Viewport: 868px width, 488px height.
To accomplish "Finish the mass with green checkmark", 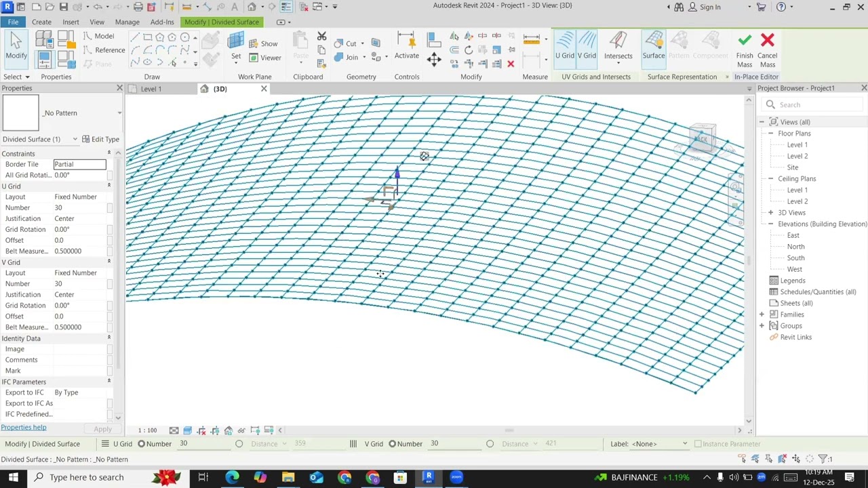I will pyautogui.click(x=745, y=49).
